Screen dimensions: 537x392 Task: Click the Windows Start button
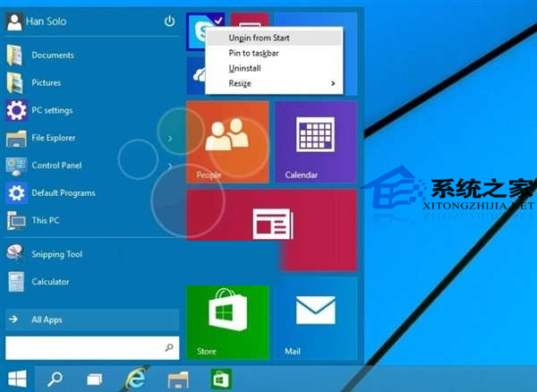[x=16, y=378]
